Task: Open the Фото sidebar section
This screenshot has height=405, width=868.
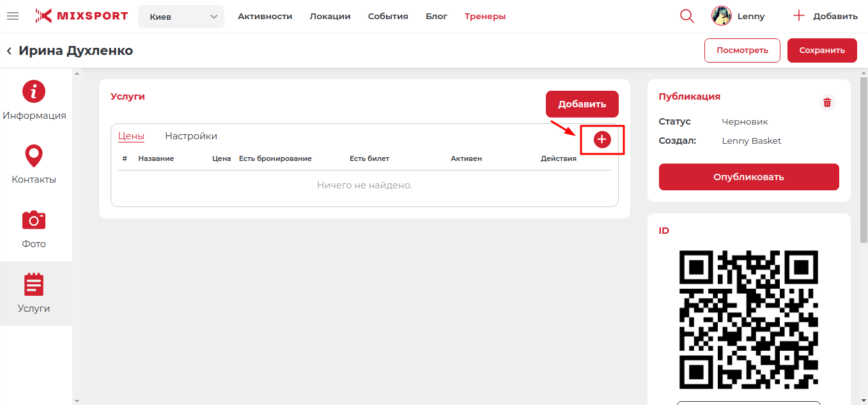Action: coord(34,229)
